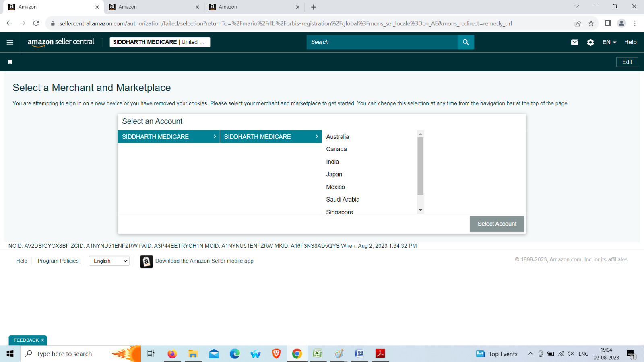Switch to the third Amazon tab
The image size is (644, 362).
click(254, 7)
